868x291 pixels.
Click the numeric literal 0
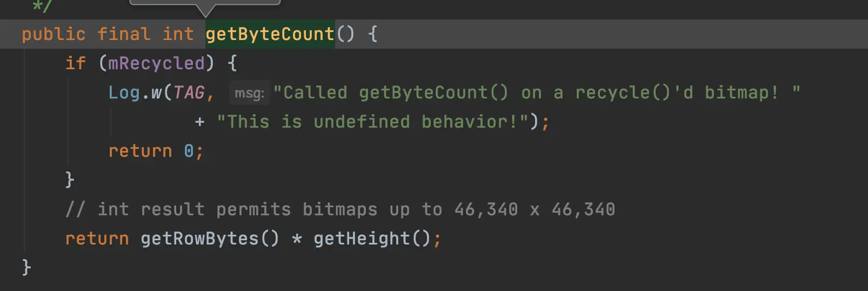(189, 151)
